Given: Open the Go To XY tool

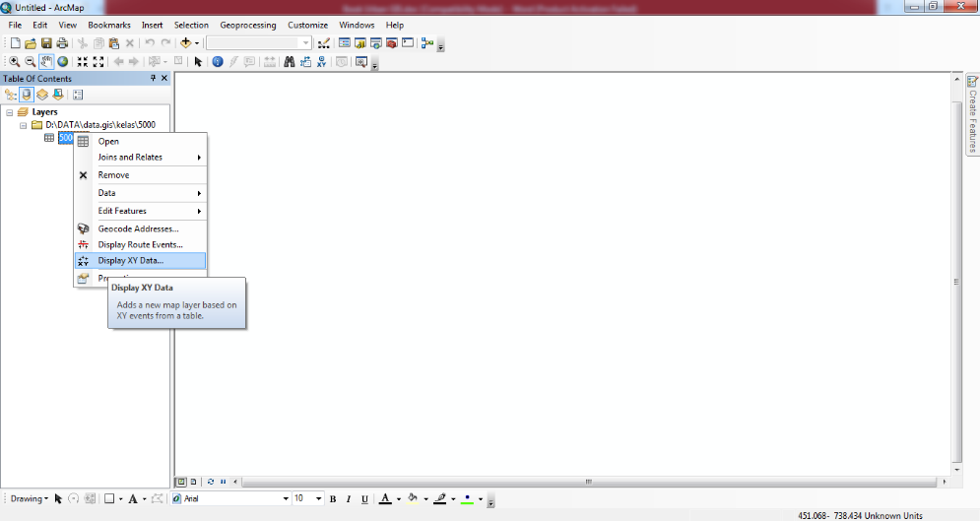Looking at the screenshot, I should click(x=321, y=61).
